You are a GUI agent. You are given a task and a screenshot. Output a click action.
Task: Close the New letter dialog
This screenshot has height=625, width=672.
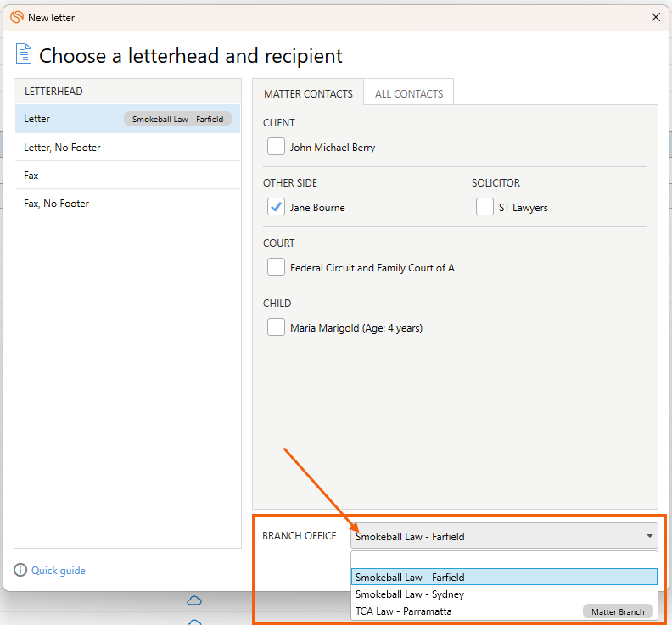pos(656,17)
